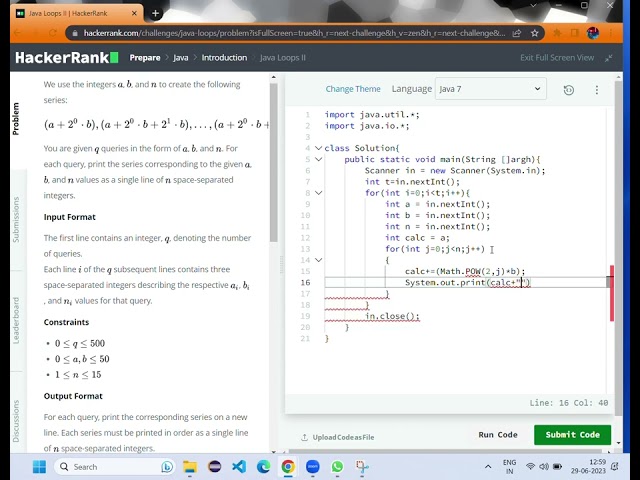Viewport: 640px width, 480px height.
Task: Click the ENG IN language indicator
Action: 509,467
